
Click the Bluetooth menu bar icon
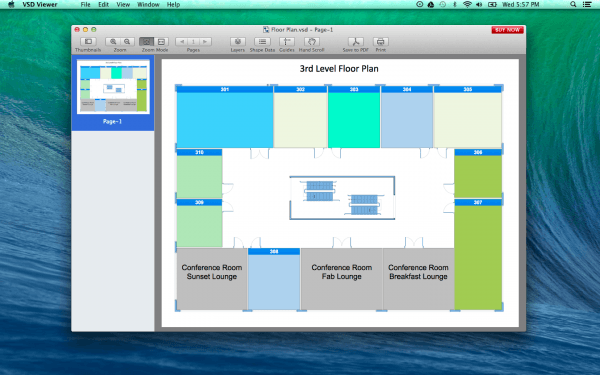click(x=455, y=5)
